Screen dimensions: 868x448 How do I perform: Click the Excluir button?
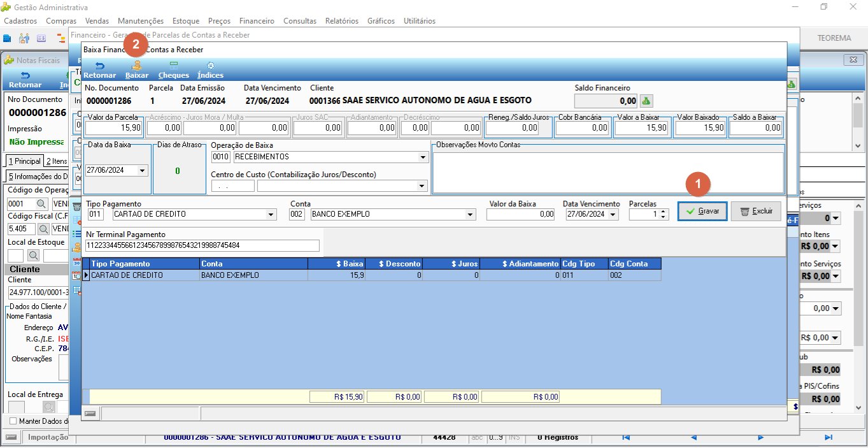pyautogui.click(x=756, y=211)
